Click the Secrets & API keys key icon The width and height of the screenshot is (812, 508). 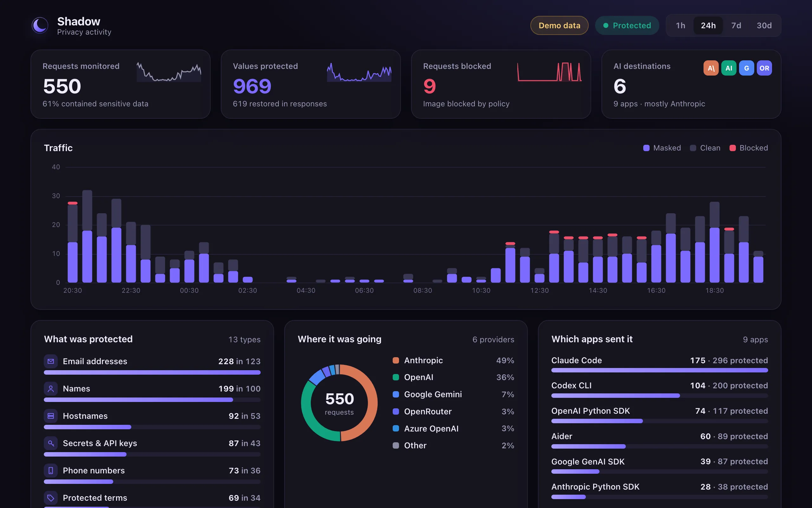[x=51, y=443]
